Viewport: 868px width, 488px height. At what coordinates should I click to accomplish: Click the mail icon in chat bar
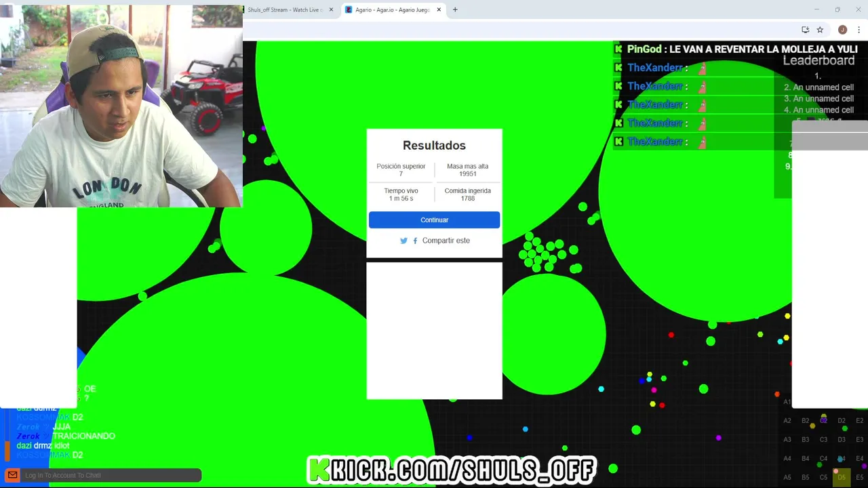click(12, 475)
